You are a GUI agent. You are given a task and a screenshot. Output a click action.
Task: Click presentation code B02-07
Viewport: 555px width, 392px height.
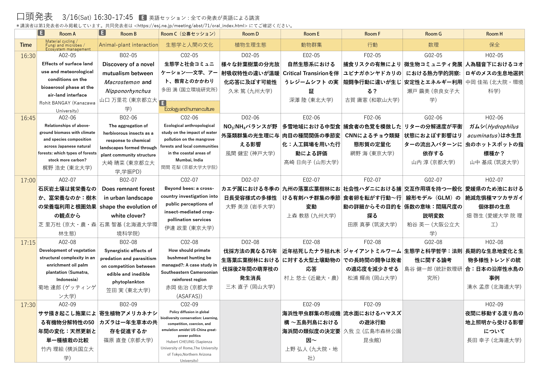pyautogui.click(x=128, y=180)
